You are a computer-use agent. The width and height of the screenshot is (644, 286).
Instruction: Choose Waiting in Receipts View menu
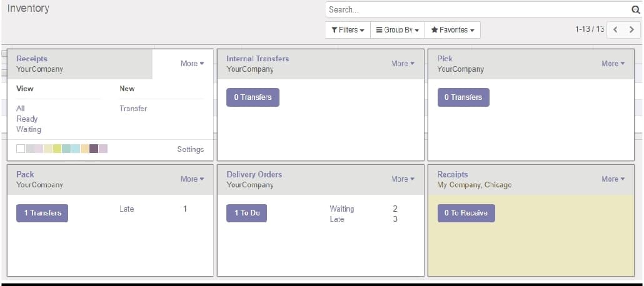(29, 129)
